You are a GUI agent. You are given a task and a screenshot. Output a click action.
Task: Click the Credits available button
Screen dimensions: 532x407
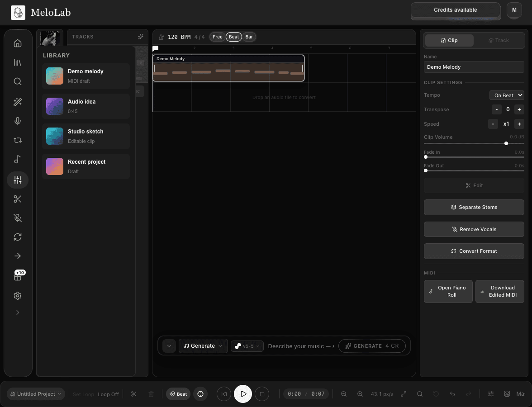pos(455,10)
